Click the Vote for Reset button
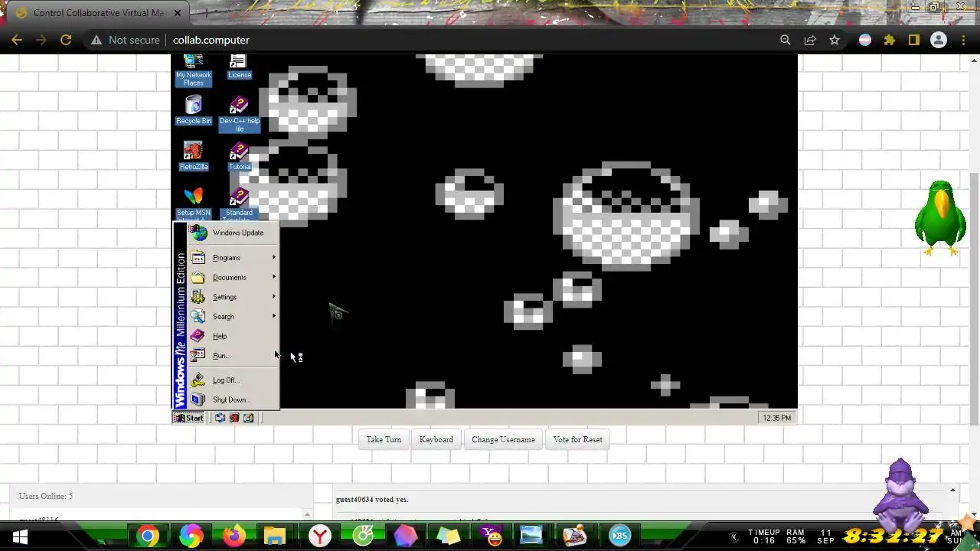 click(577, 439)
